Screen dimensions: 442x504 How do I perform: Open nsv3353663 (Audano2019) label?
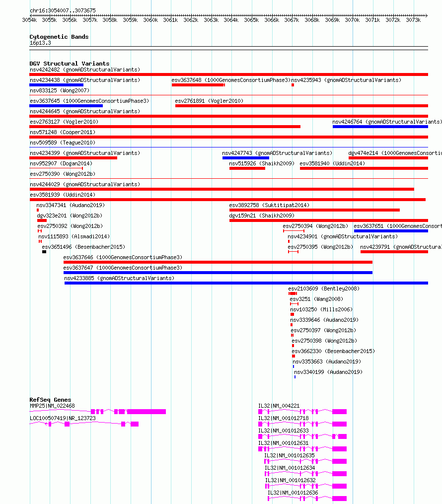coord(327,361)
